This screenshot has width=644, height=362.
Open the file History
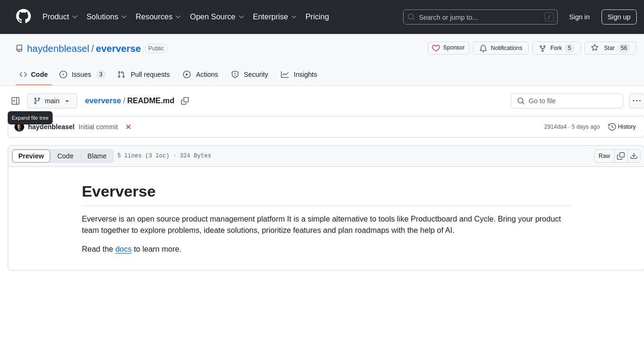[x=622, y=127]
